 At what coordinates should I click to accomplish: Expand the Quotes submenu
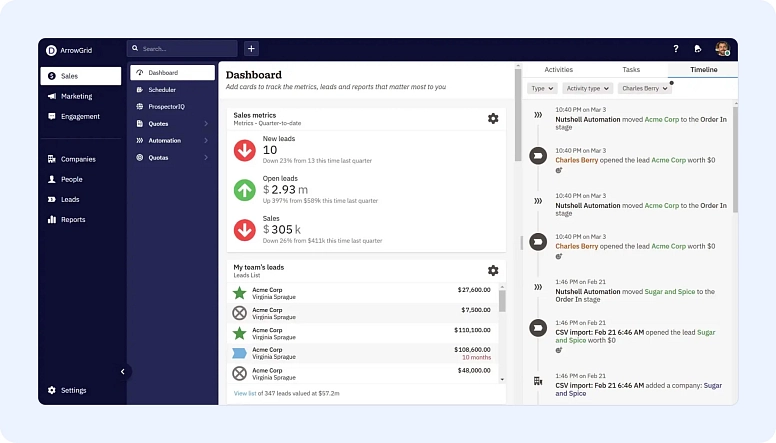(205, 124)
